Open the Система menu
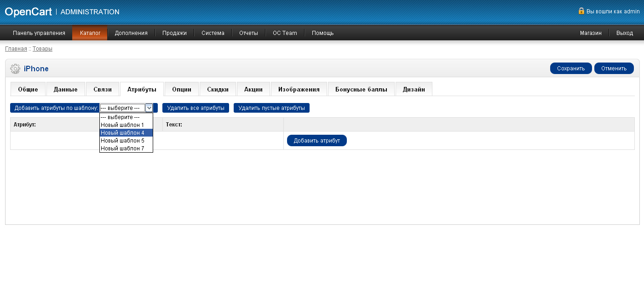This screenshot has width=644, height=292. tap(213, 33)
